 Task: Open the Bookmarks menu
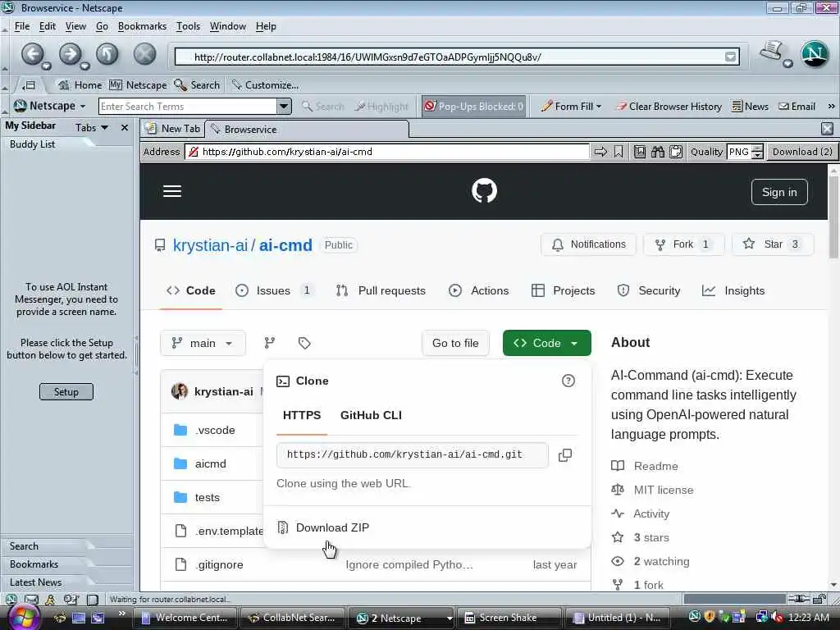(x=142, y=26)
